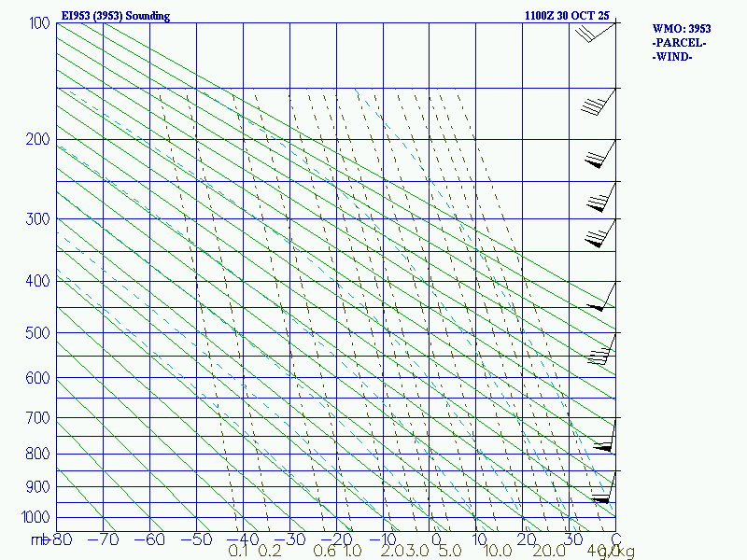Select the 400 pressure axis label
The width and height of the screenshot is (747, 560).
37,281
